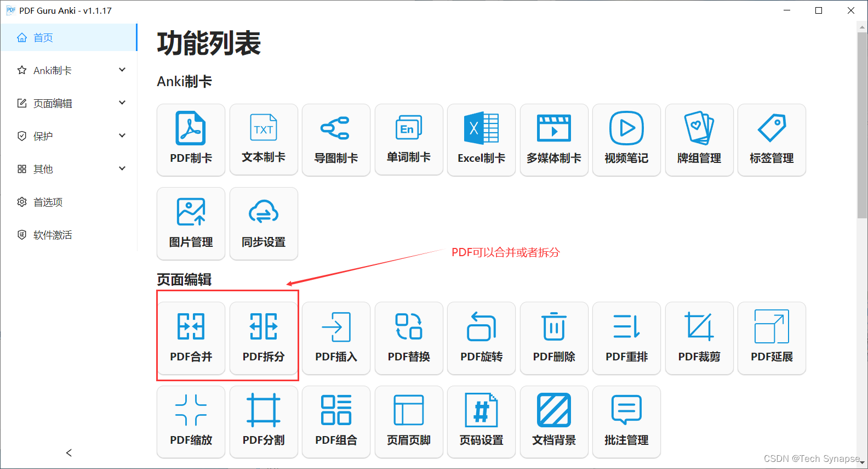Open the PDF替换 replace tool
This screenshot has width=868, height=469.
click(409, 338)
